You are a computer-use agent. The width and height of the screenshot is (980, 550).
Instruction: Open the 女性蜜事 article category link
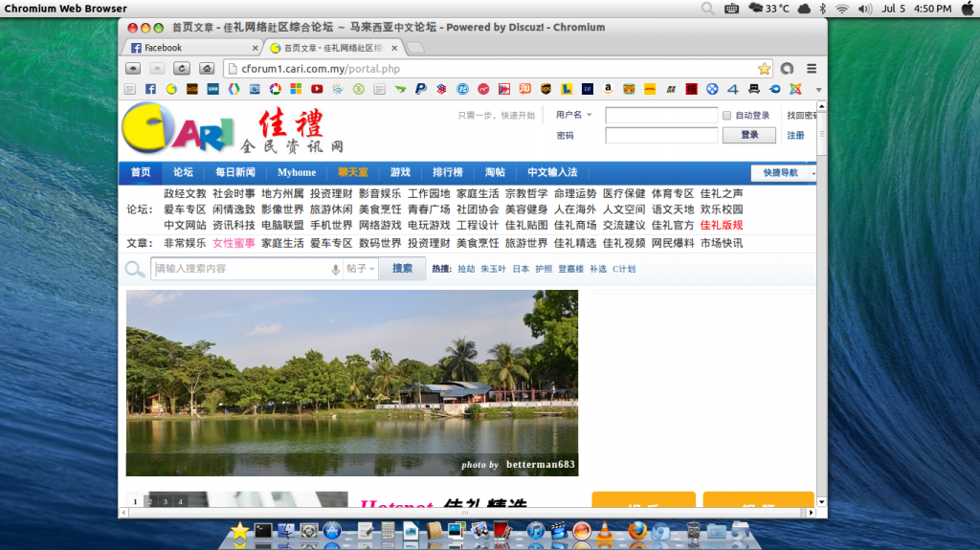click(x=234, y=243)
